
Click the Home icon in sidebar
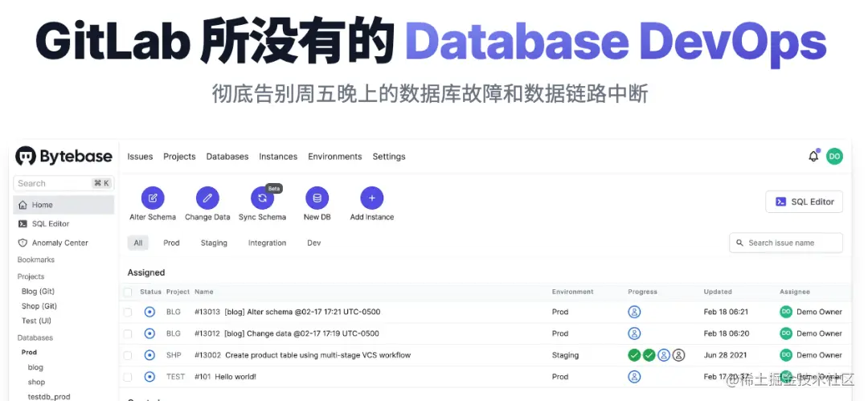coord(23,205)
